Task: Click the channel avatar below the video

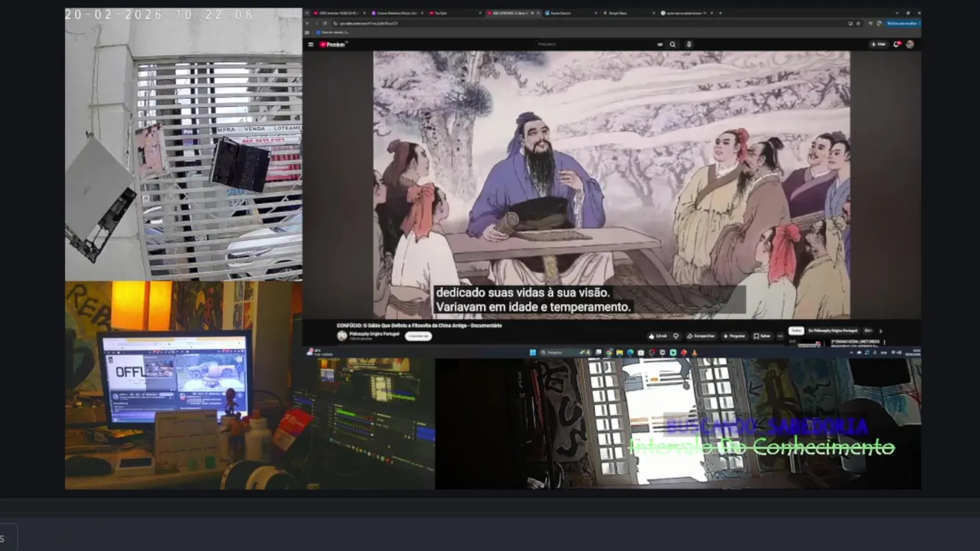Action: tap(342, 336)
